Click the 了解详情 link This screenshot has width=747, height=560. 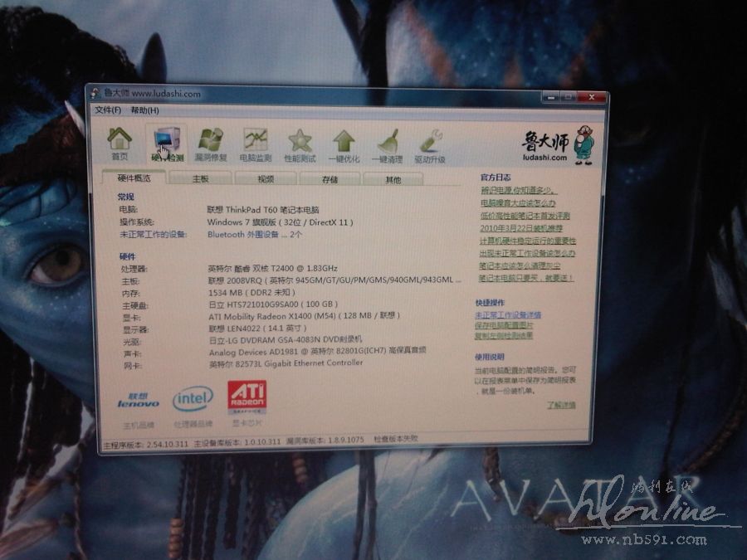click(x=561, y=405)
